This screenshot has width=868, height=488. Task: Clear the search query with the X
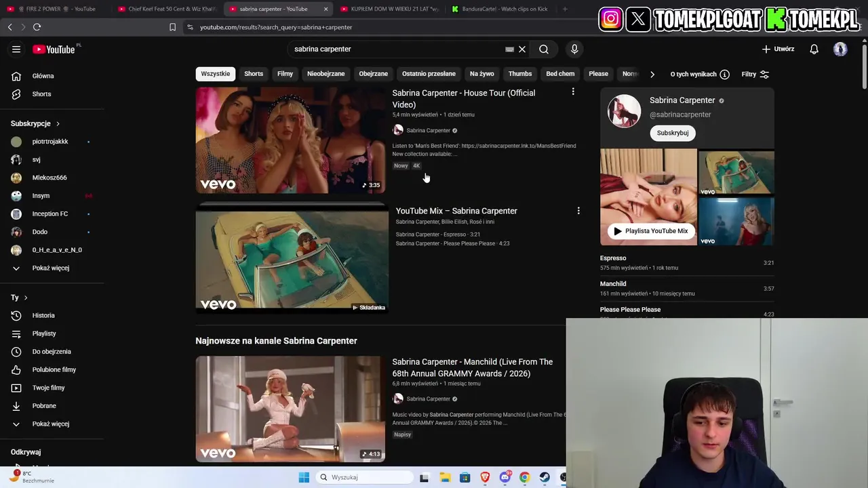(522, 49)
